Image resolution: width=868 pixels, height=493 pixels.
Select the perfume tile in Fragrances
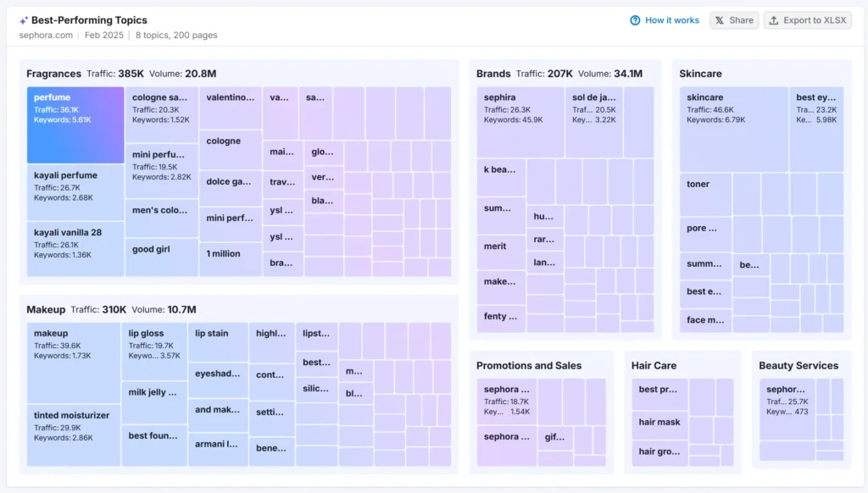(x=75, y=125)
